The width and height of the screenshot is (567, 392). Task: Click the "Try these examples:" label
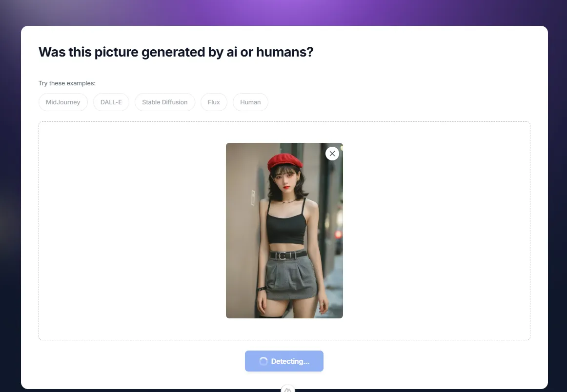[x=67, y=83]
